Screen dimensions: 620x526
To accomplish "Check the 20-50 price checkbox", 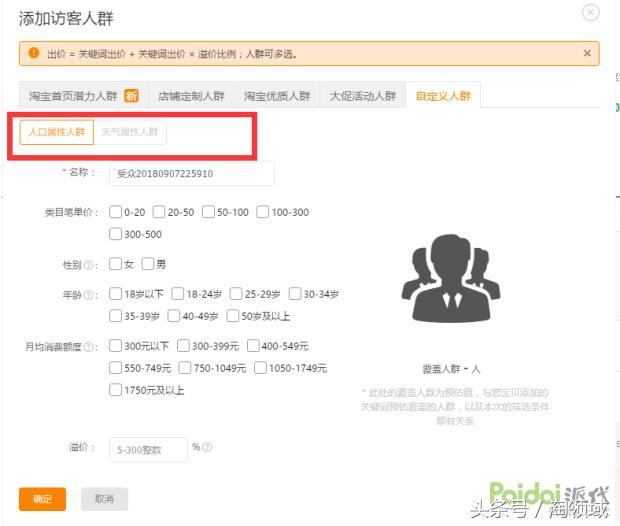I will [159, 212].
